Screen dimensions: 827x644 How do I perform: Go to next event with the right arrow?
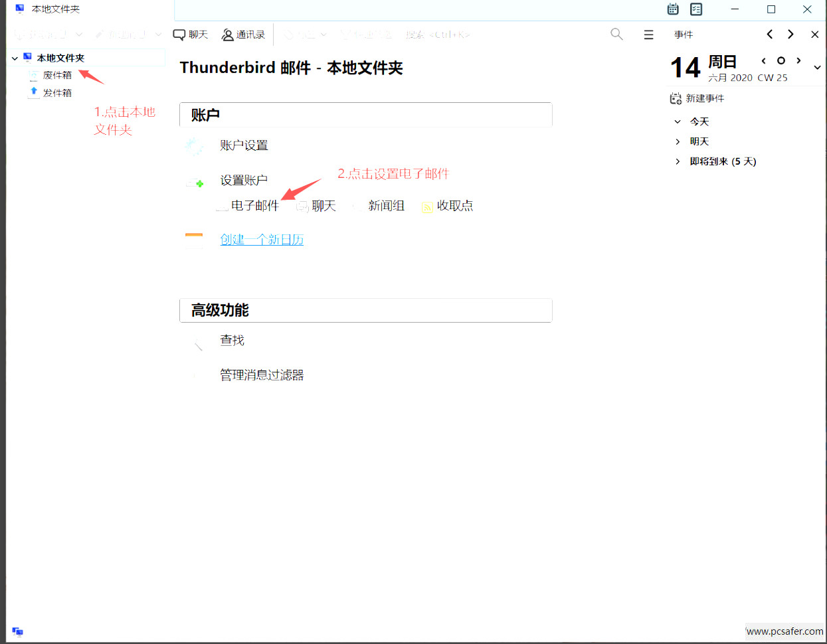tap(789, 34)
